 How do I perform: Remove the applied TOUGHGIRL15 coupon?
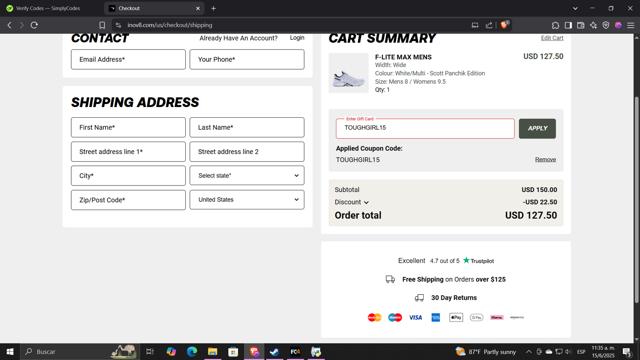pos(545,160)
